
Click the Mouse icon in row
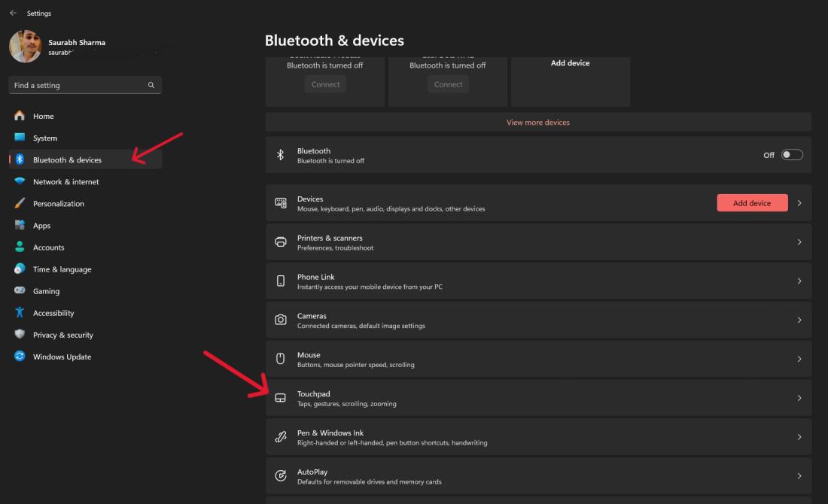tap(281, 359)
